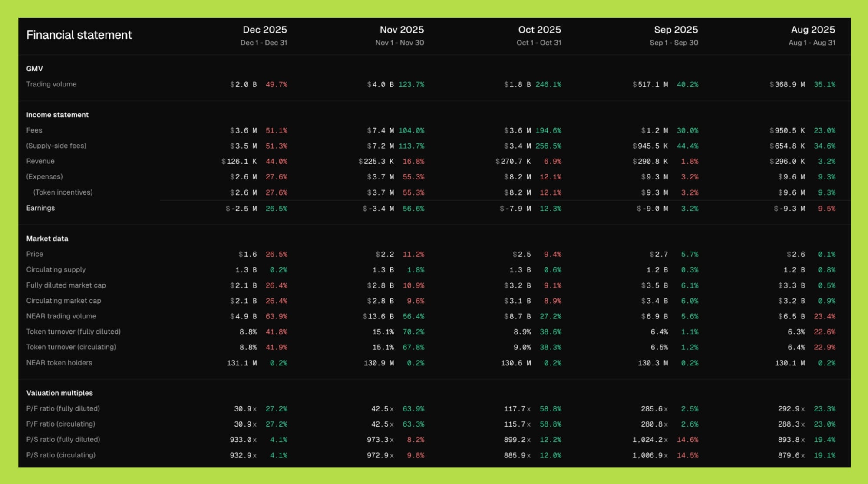This screenshot has width=868, height=484.
Task: Select the NEAR trading volume row
Action: coord(61,316)
